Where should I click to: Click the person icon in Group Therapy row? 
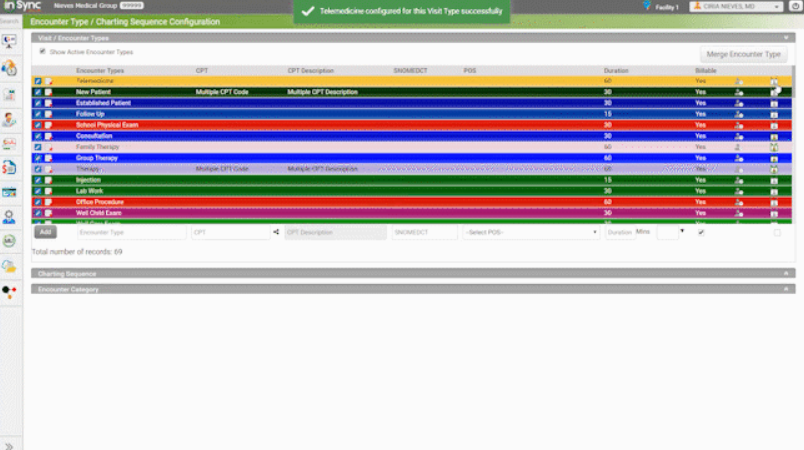pos(738,158)
